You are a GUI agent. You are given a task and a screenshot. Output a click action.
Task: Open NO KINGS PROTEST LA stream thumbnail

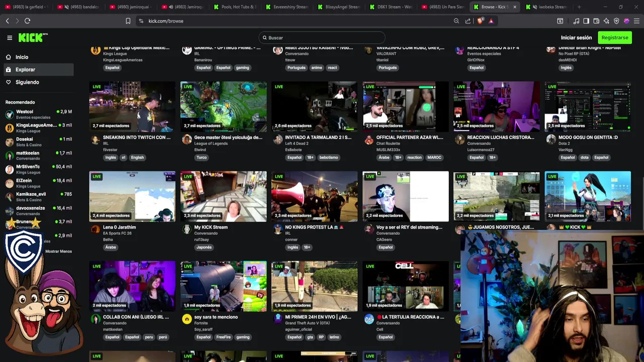(314, 196)
